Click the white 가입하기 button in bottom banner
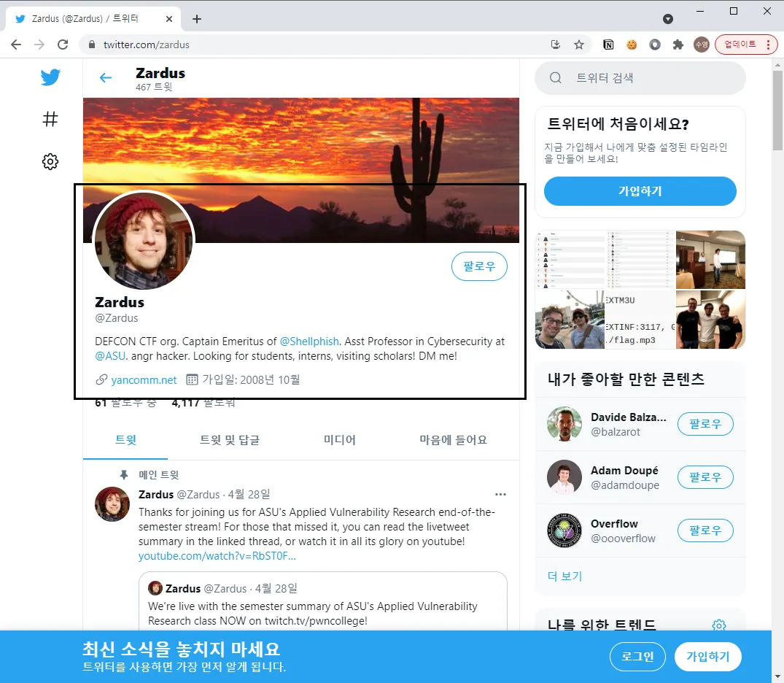Viewport: 784px width, 683px height. pyautogui.click(x=707, y=657)
